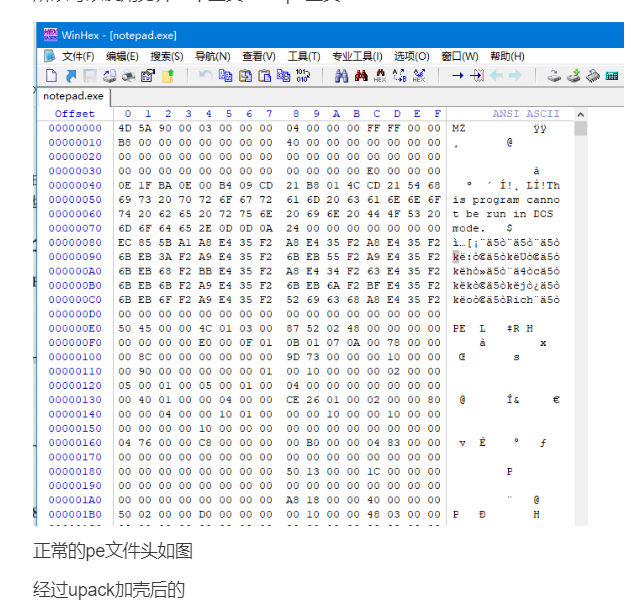
Task: Click the Save floppy disk icon
Action: pos(90,76)
